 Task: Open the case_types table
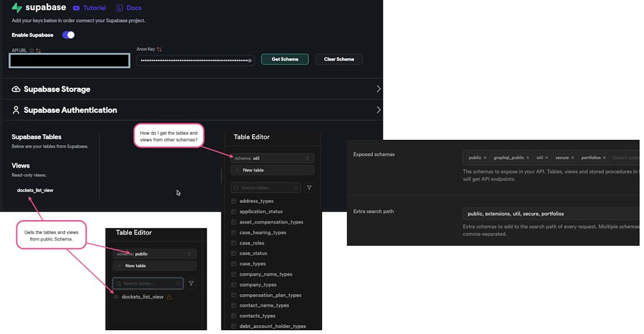coord(252,264)
